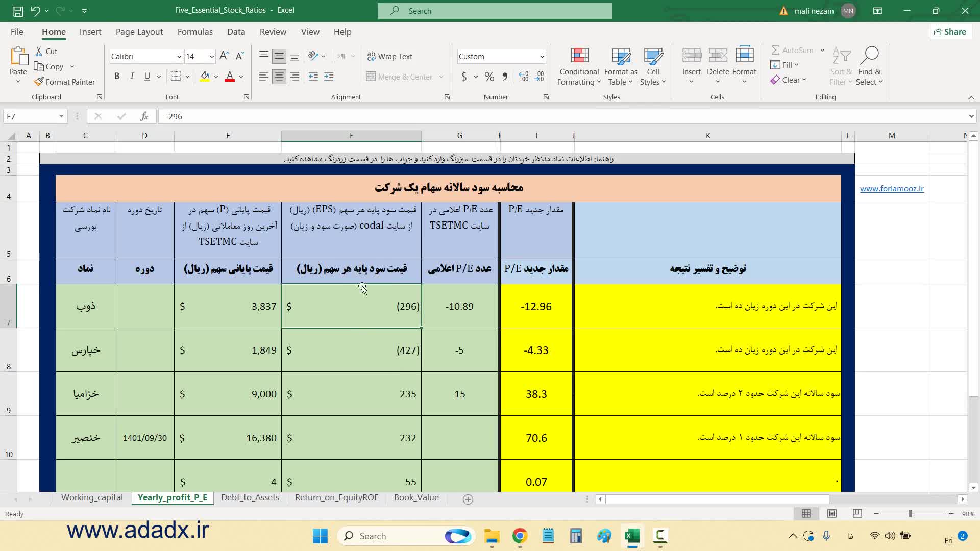Image resolution: width=980 pixels, height=551 pixels.
Task: Open the Borders tool
Action: pyautogui.click(x=176, y=77)
